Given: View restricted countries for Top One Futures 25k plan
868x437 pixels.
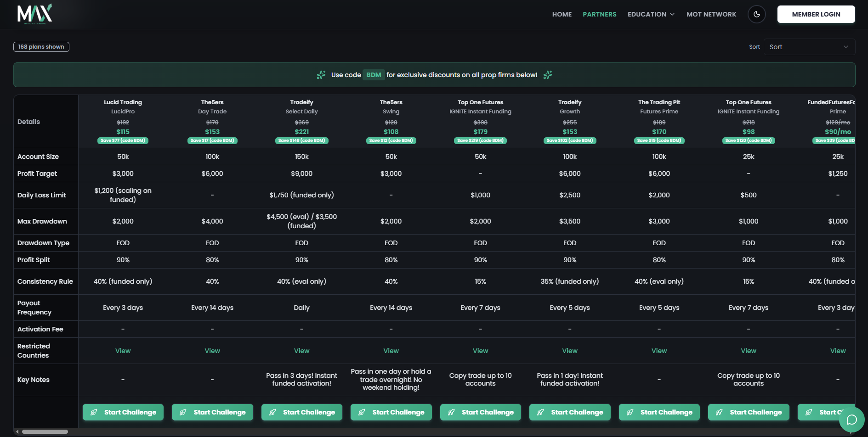Looking at the screenshot, I should click(749, 351).
